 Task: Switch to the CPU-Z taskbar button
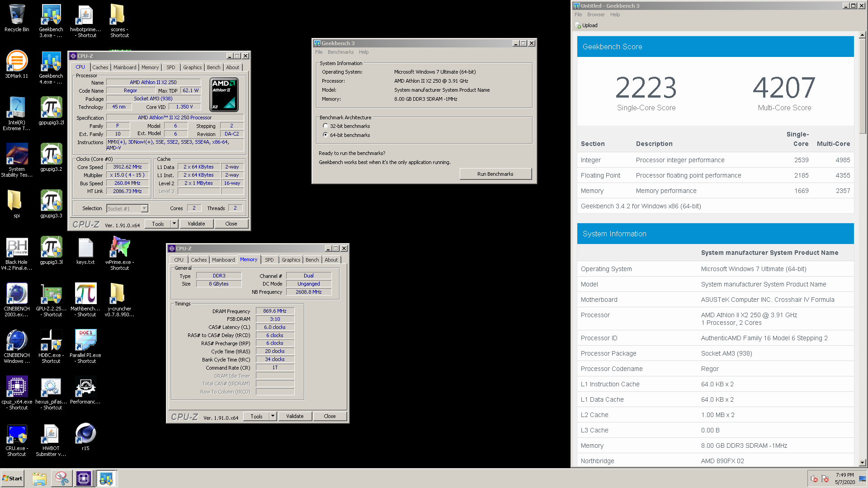pos(84,479)
